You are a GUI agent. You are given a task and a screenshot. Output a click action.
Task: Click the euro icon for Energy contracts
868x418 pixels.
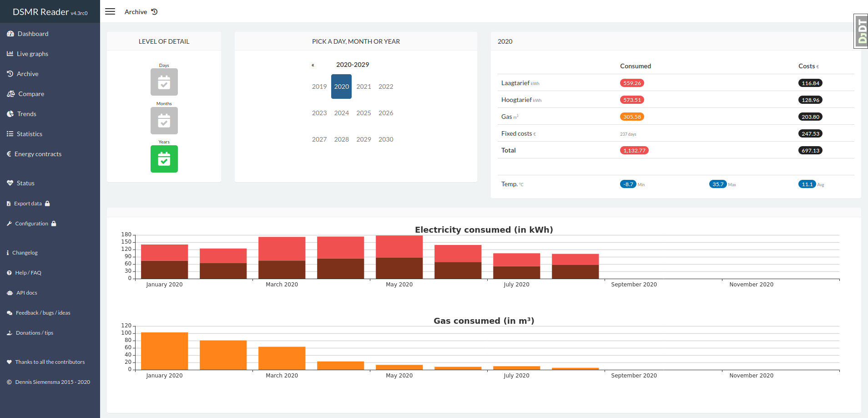9,154
